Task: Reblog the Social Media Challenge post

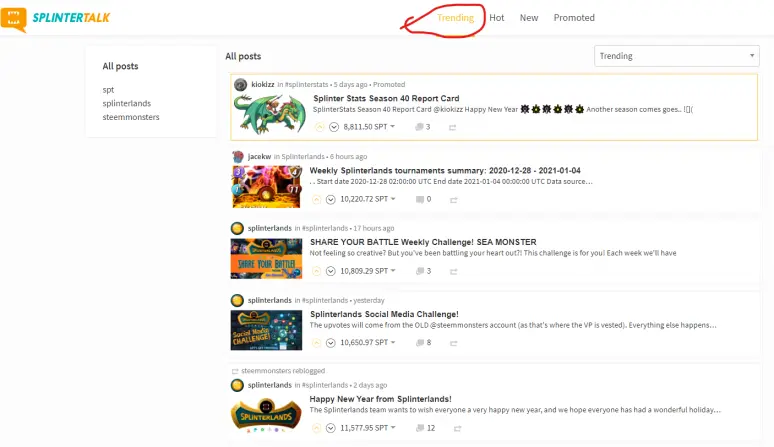Action: pos(454,343)
